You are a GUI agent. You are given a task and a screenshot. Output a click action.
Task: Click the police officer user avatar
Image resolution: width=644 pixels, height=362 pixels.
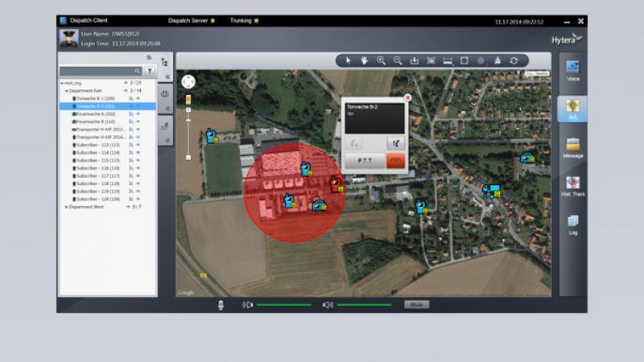pos(68,39)
